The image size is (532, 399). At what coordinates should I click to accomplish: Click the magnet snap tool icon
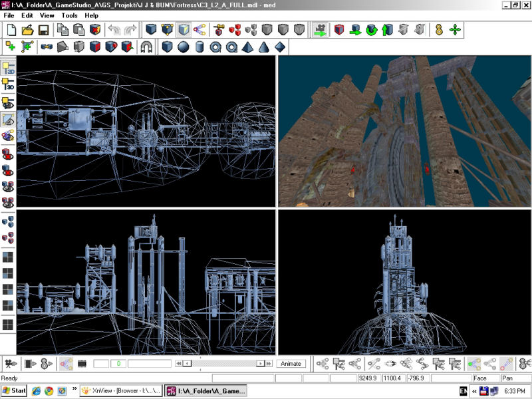tap(146, 47)
